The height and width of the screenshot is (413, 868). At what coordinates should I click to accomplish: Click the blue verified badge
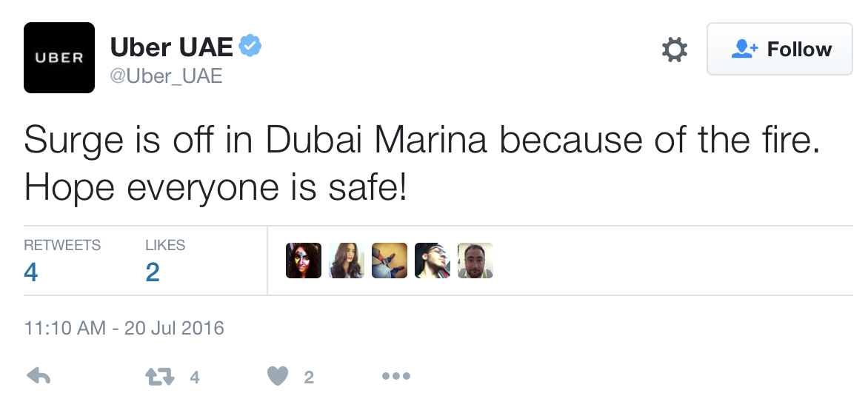(x=250, y=47)
